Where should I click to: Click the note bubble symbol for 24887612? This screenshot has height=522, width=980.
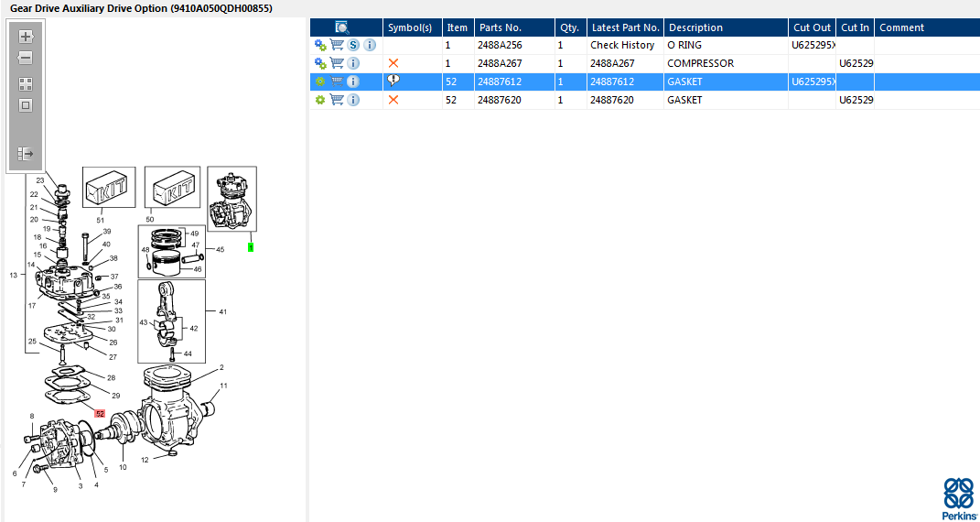coord(393,80)
